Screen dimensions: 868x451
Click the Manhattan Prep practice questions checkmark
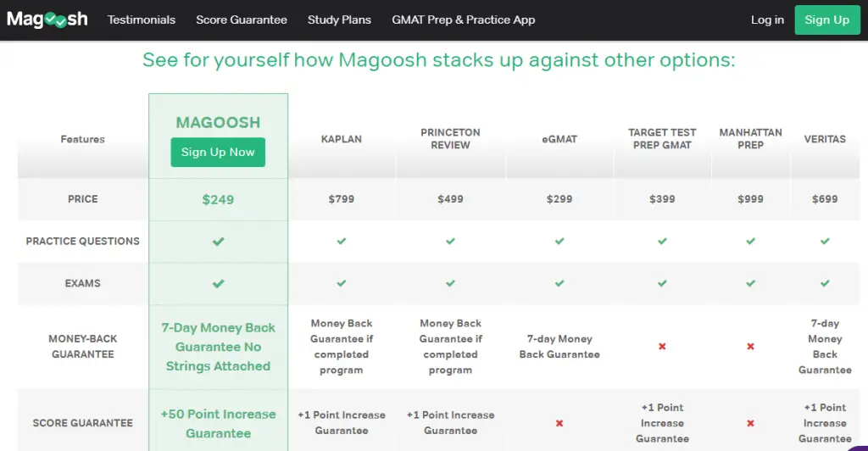(x=751, y=242)
